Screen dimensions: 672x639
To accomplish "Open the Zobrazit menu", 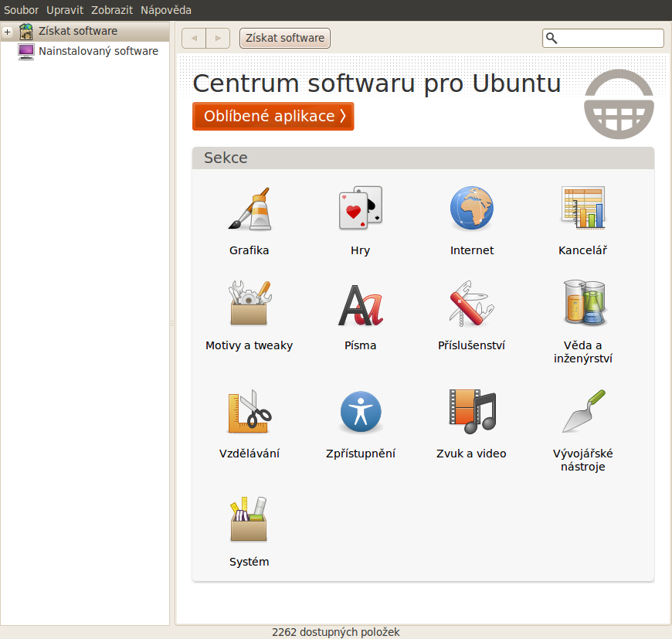I will [112, 10].
